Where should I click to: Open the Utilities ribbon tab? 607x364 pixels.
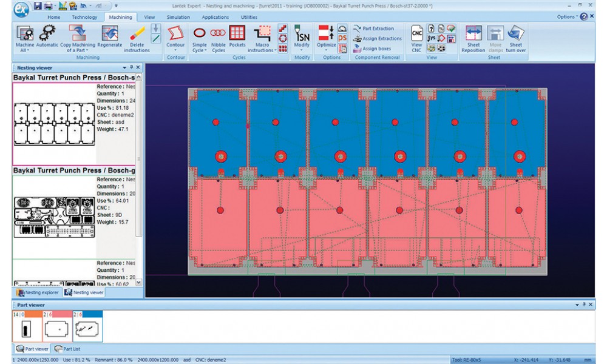249,17
